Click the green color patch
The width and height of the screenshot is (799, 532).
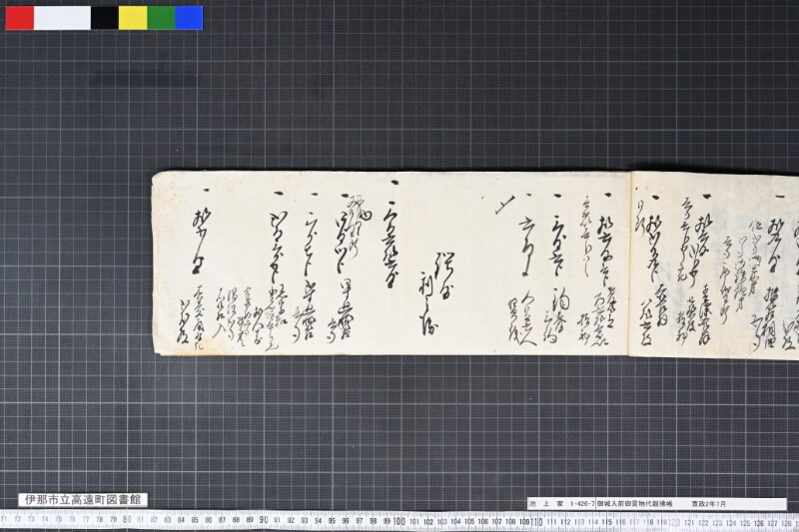click(x=161, y=18)
